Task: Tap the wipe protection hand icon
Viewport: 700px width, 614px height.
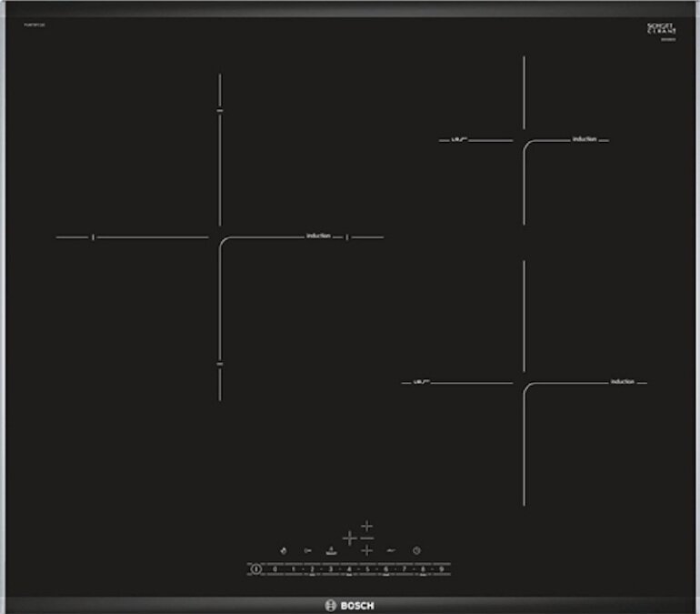Action: coord(284,550)
